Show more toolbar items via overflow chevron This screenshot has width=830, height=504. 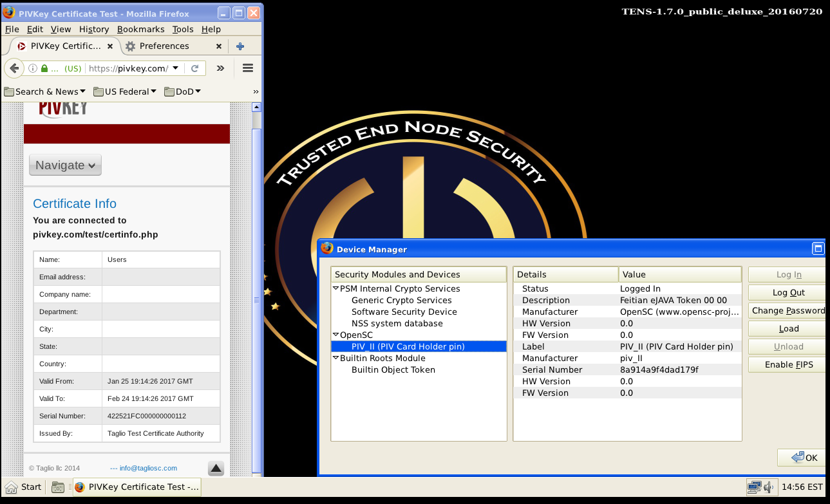(x=220, y=68)
